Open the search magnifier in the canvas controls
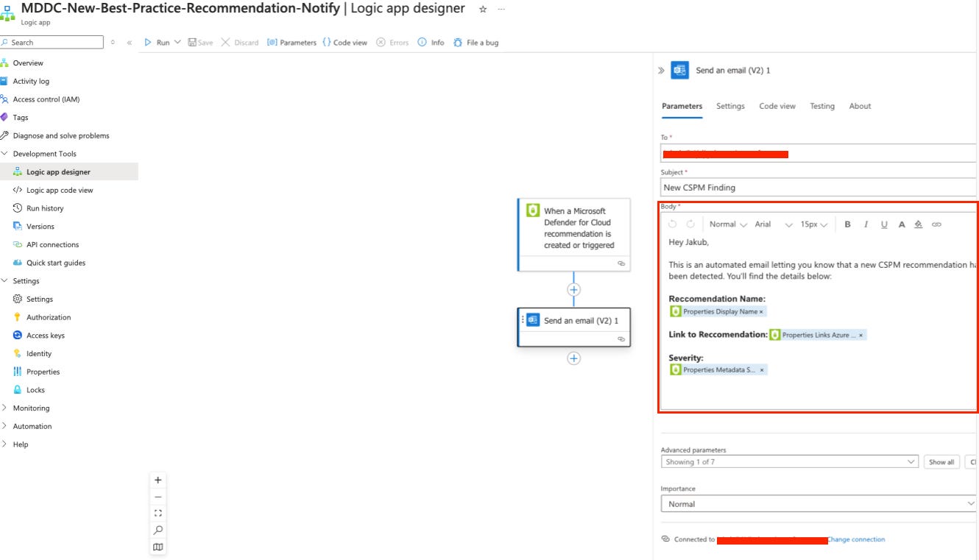 point(158,530)
